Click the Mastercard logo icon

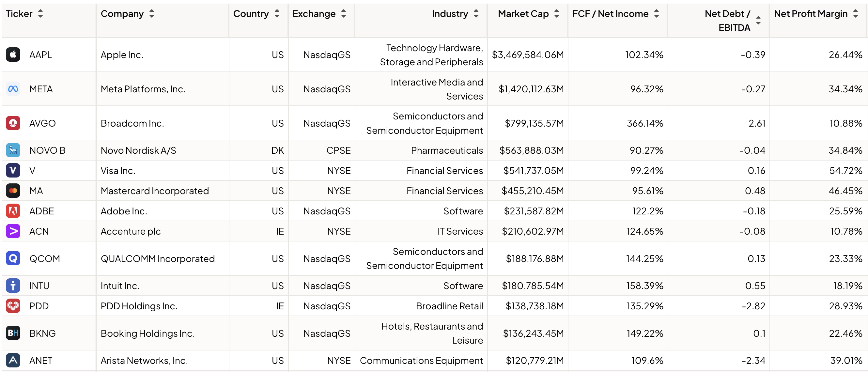pos(13,191)
